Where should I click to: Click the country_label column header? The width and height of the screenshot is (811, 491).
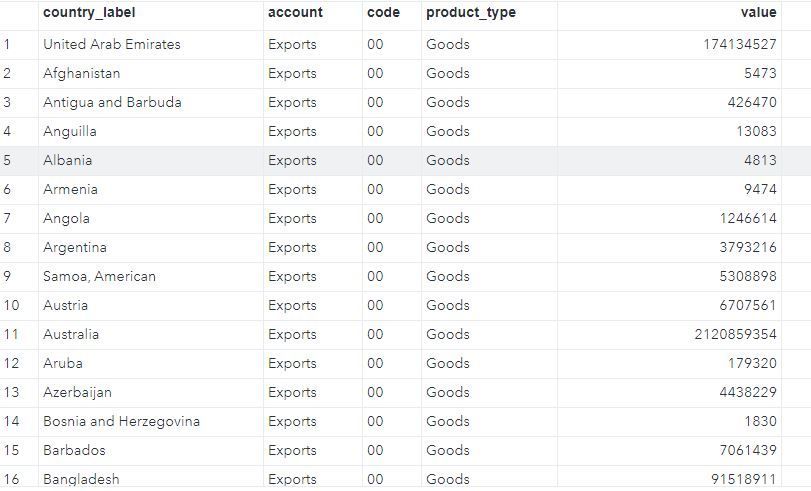tap(89, 13)
